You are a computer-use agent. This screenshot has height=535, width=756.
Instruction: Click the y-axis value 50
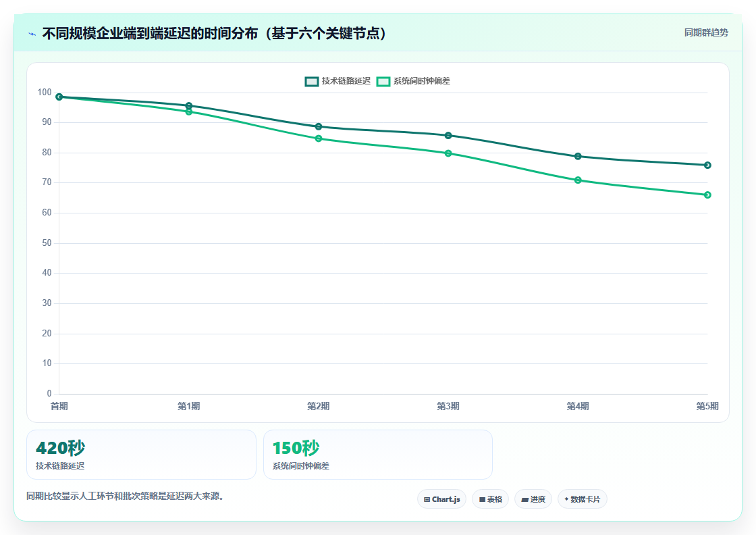tap(47, 243)
